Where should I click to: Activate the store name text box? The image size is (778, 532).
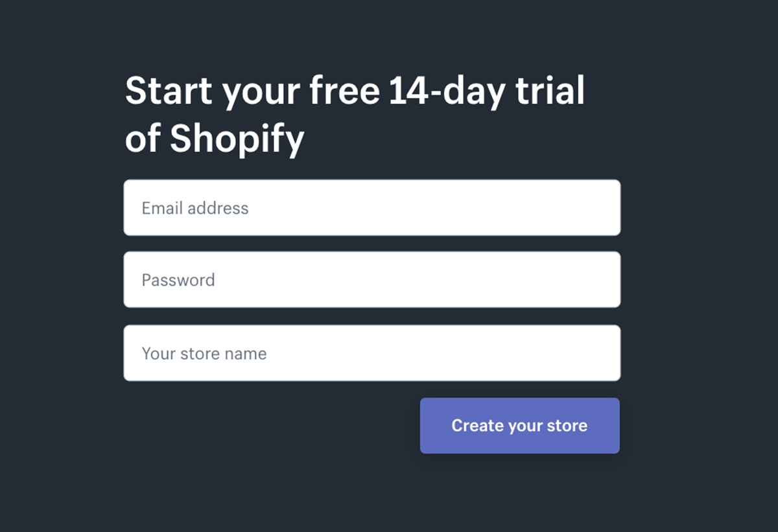click(x=371, y=353)
